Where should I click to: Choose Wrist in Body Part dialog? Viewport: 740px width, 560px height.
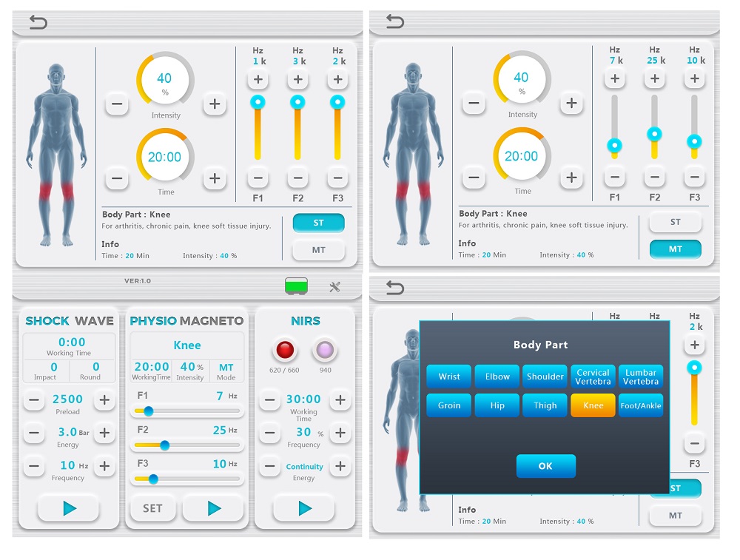449,377
